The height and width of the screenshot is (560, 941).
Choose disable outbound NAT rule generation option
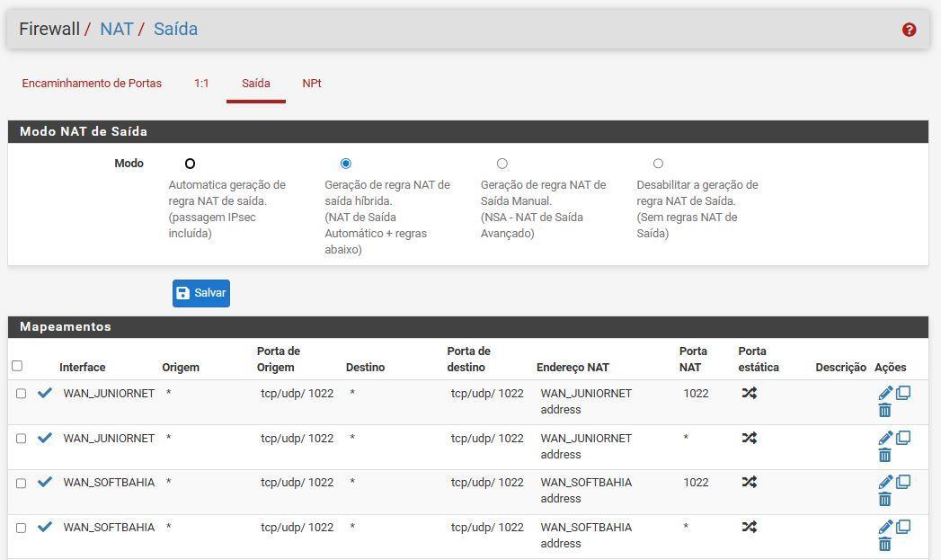(658, 164)
